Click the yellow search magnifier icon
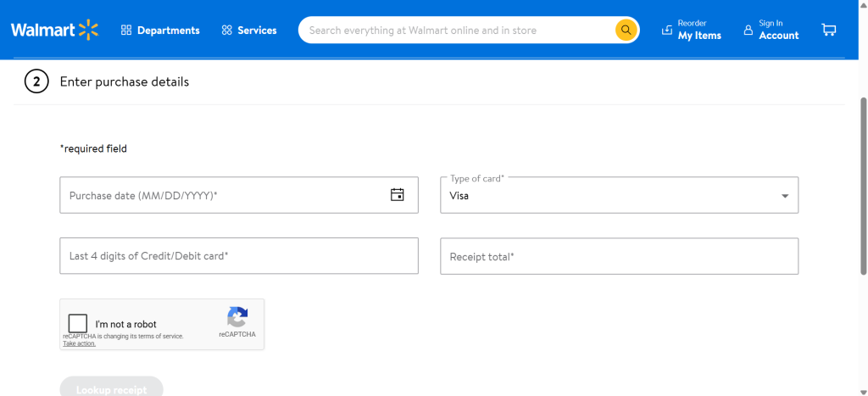 tap(626, 30)
